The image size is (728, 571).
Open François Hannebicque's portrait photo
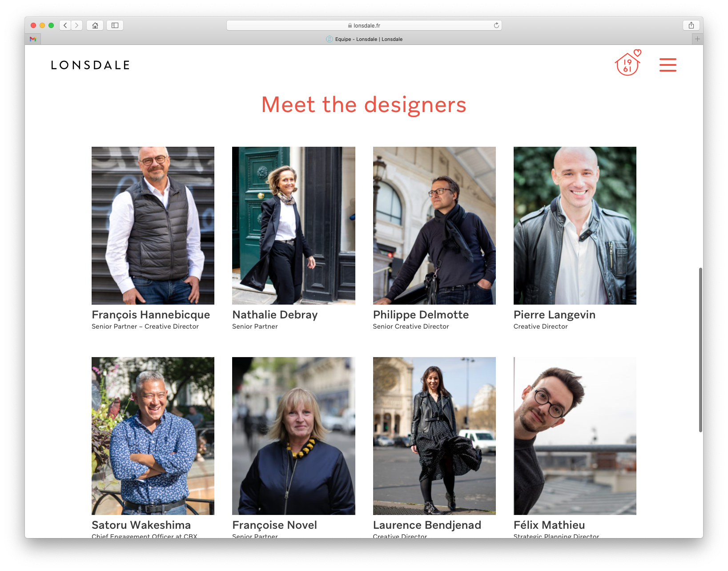[153, 225]
